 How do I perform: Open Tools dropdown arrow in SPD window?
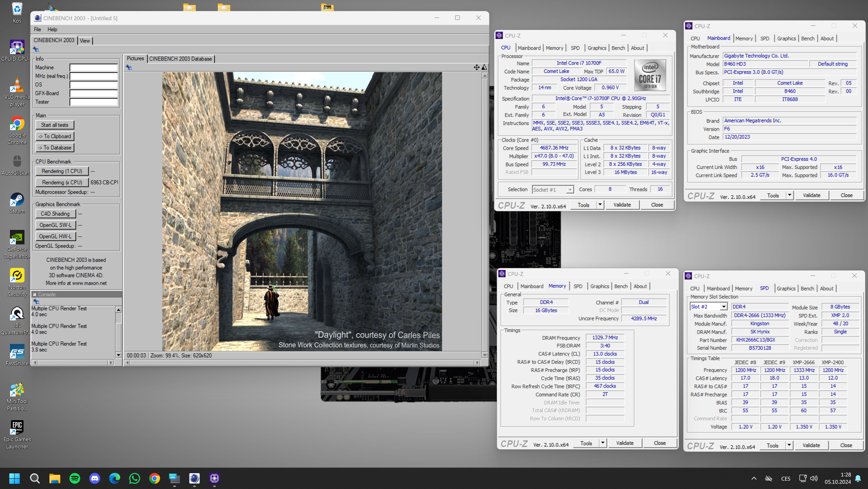(x=789, y=445)
